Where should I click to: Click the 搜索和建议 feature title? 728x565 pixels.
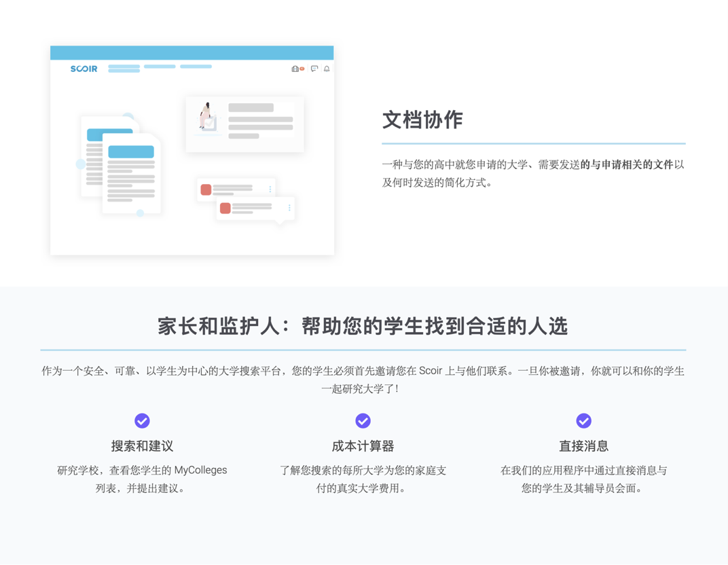142,446
